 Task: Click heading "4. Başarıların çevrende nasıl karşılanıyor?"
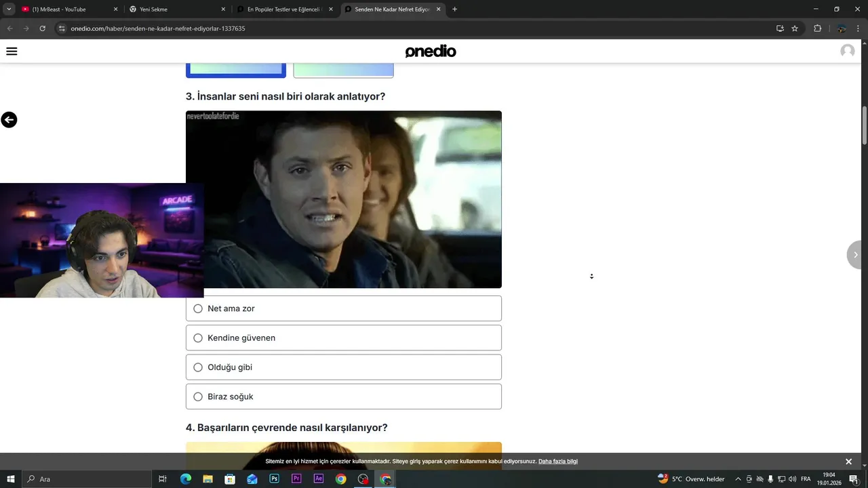point(287,428)
